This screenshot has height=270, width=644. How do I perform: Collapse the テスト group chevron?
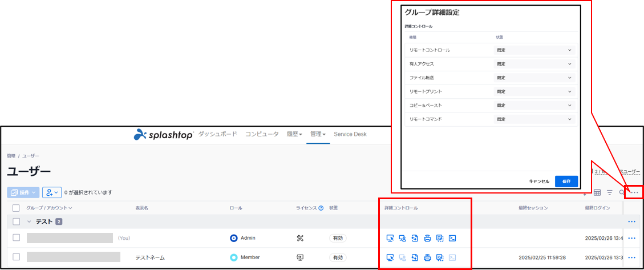pos(29,221)
